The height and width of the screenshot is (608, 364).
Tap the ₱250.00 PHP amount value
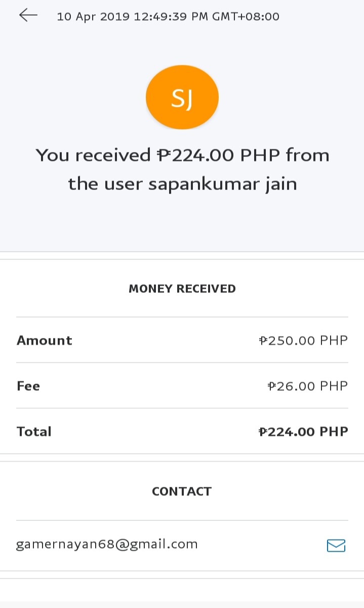pos(303,340)
